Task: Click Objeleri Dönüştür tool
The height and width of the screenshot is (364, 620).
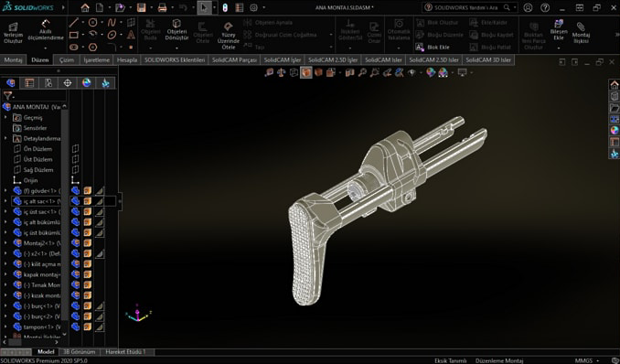Action: point(176,29)
